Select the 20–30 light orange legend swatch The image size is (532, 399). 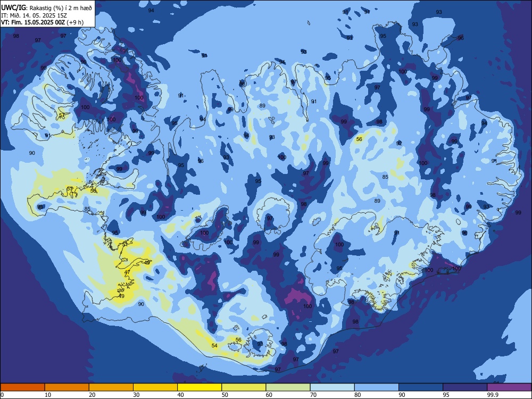pyautogui.click(x=111, y=387)
